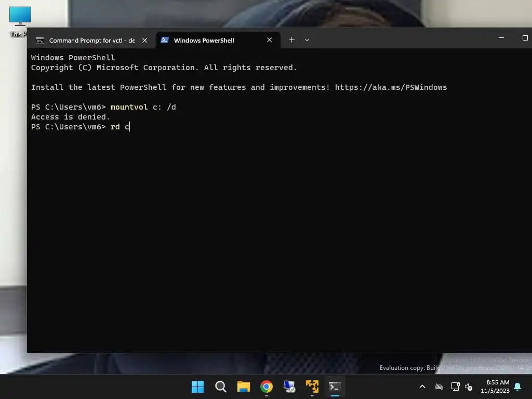
Task: Click the Command Prompt icon on first tab
Action: coord(40,41)
